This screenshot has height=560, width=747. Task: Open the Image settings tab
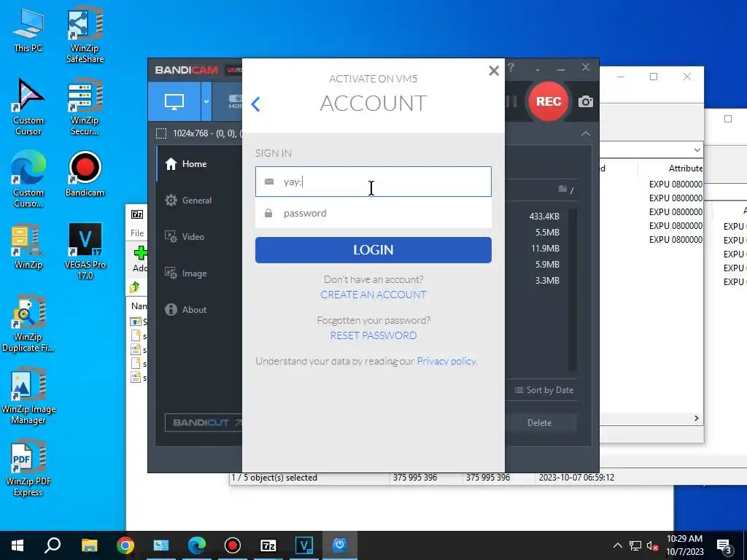(x=185, y=273)
